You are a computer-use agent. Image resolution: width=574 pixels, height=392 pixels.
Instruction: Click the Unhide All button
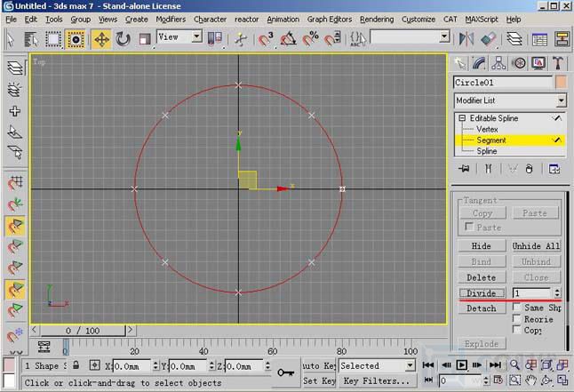[537, 246]
